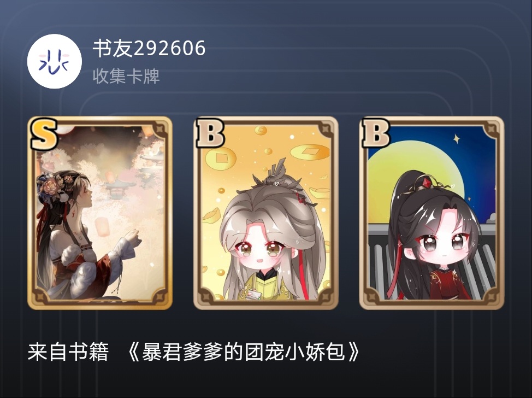532x398 pixels.
Task: Tap the 收集卡牌 subtitle text
Action: 126,76
